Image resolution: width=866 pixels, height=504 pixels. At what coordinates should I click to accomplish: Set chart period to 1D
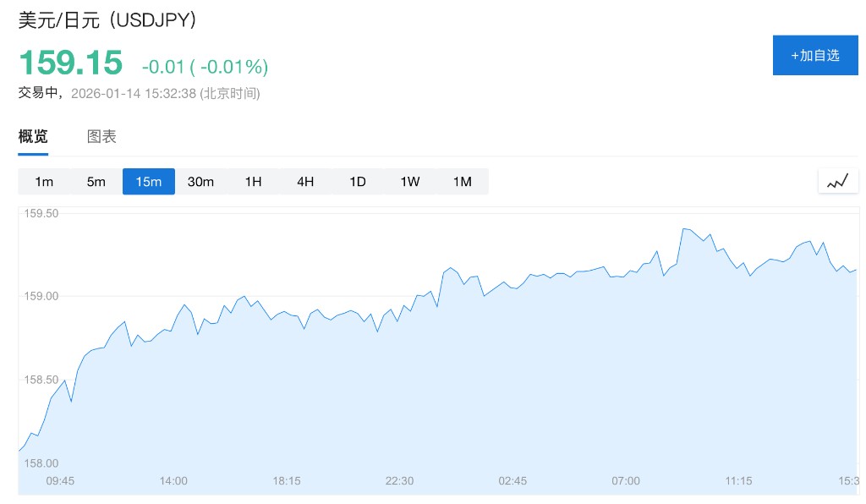coord(358,182)
